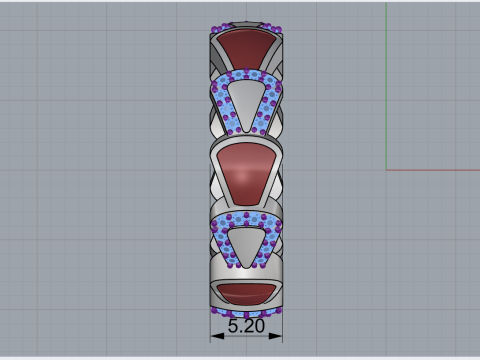480x360 pixels.
Task: Select the red stone at the ring's top
Action: tap(247, 48)
